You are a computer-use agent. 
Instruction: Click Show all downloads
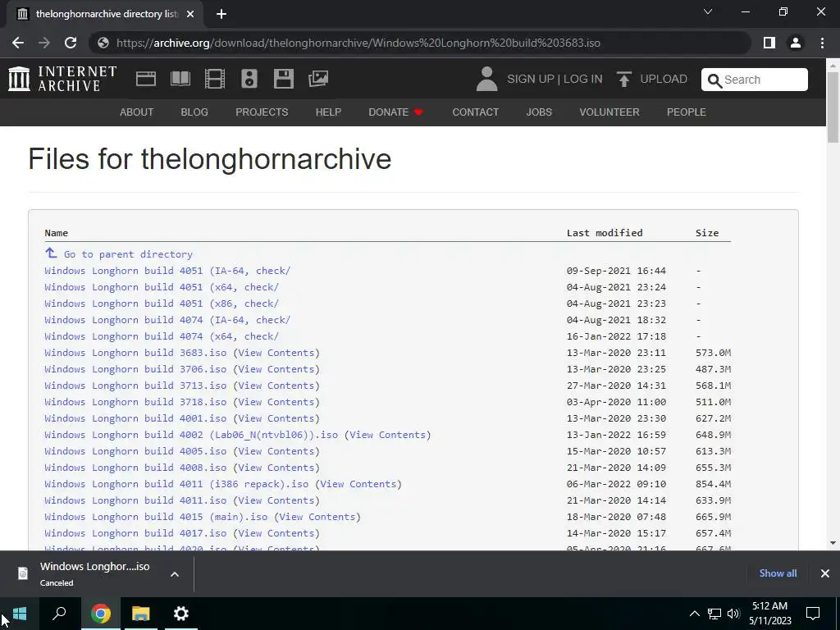tap(778, 573)
